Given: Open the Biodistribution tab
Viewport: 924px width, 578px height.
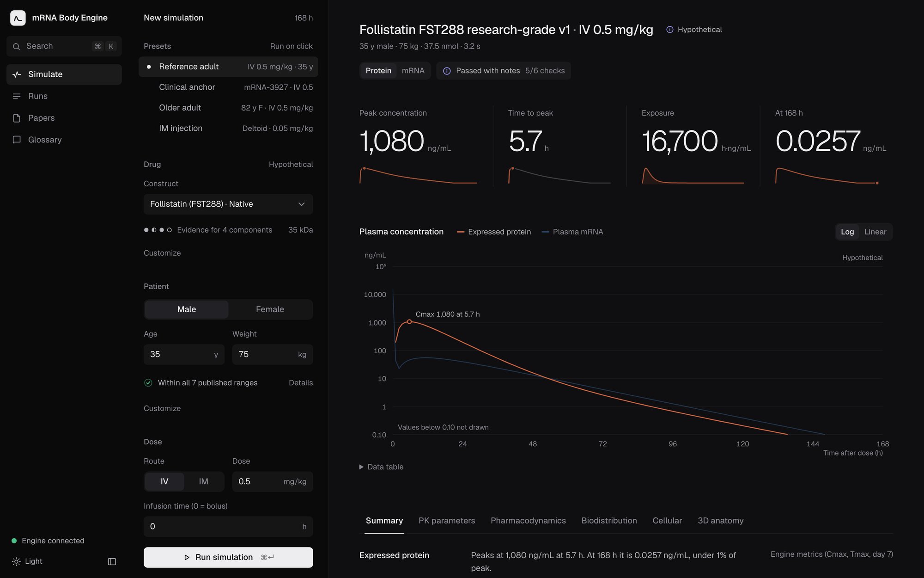Looking at the screenshot, I should tap(609, 521).
